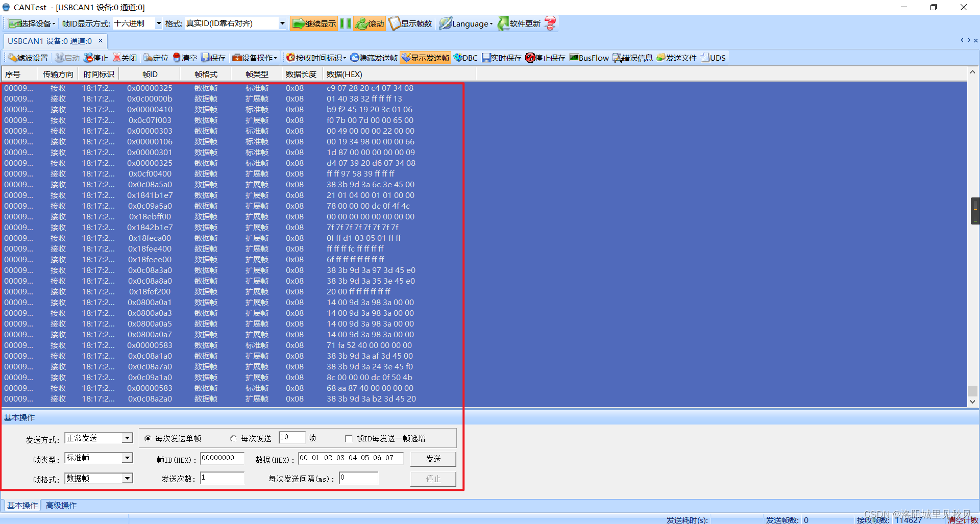Expand the 格式 真实ID dropdown
This screenshot has width=980, height=524.
[282, 23]
